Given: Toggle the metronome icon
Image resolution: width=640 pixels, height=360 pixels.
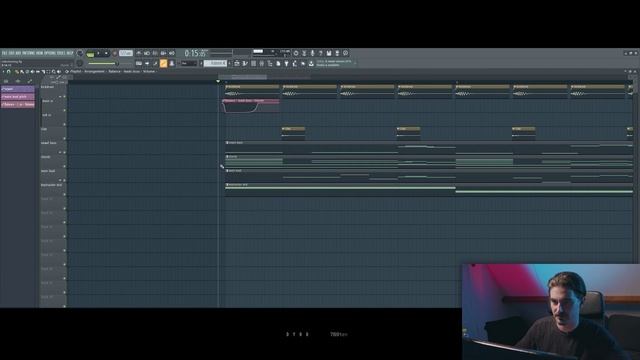Looking at the screenshot, I should tap(139, 53).
